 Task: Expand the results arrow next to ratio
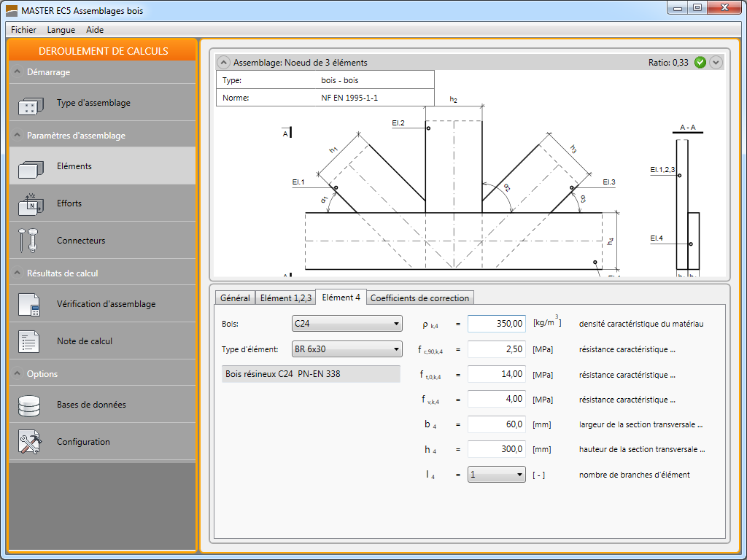716,63
